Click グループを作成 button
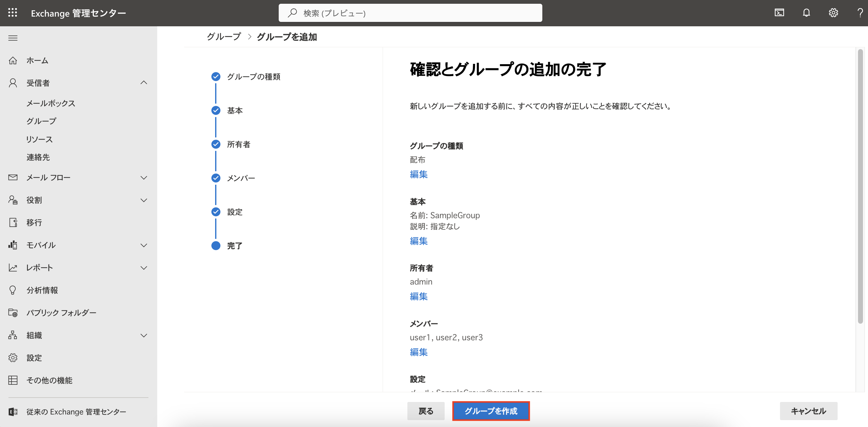Image resolution: width=868 pixels, height=427 pixels. pyautogui.click(x=491, y=411)
